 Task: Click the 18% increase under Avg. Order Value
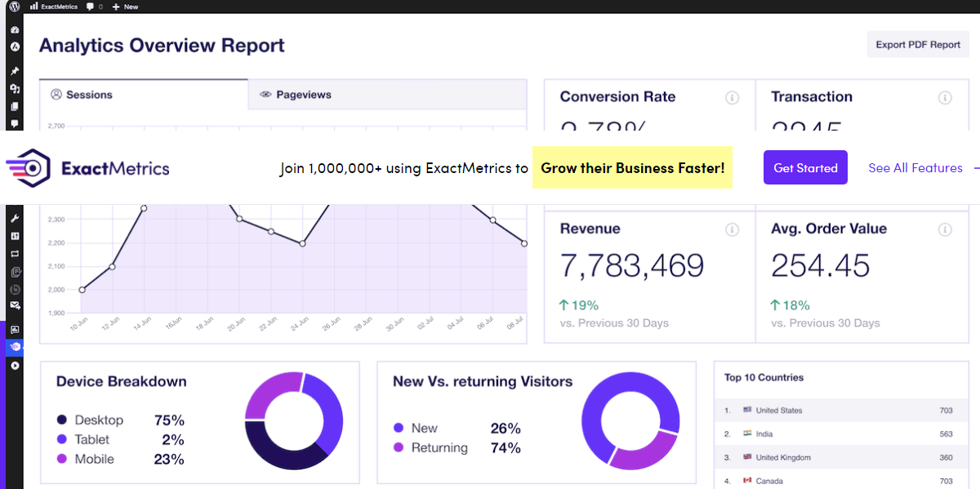[x=791, y=305]
